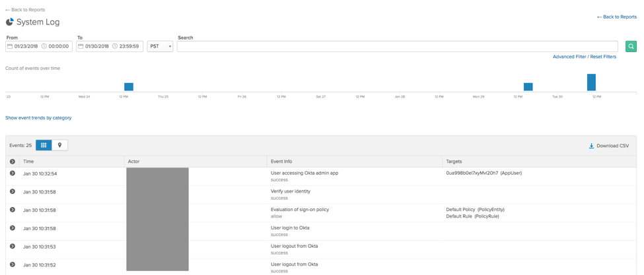Viewport: 644px width, 275px height.
Task: Click the tallest Tue 30 chart bar
Action: coord(591,82)
